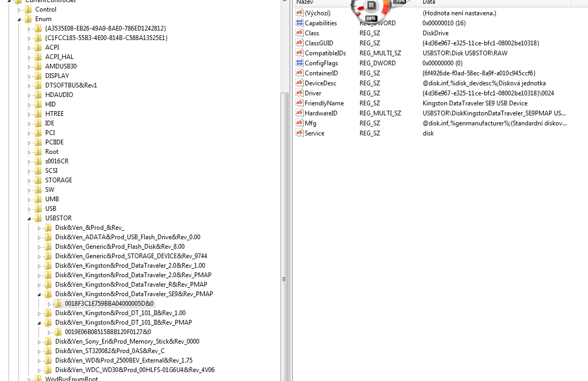Click the ACPI folder icon

pos(38,47)
